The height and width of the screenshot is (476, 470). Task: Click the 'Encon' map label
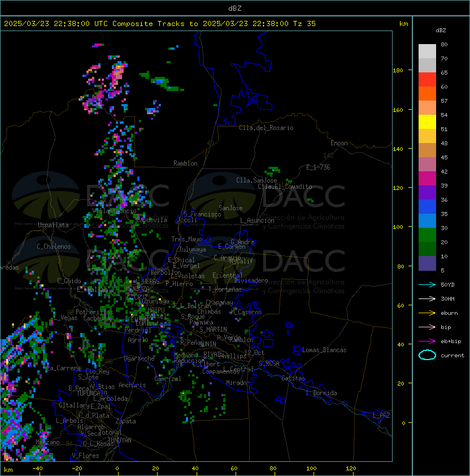pos(339,143)
